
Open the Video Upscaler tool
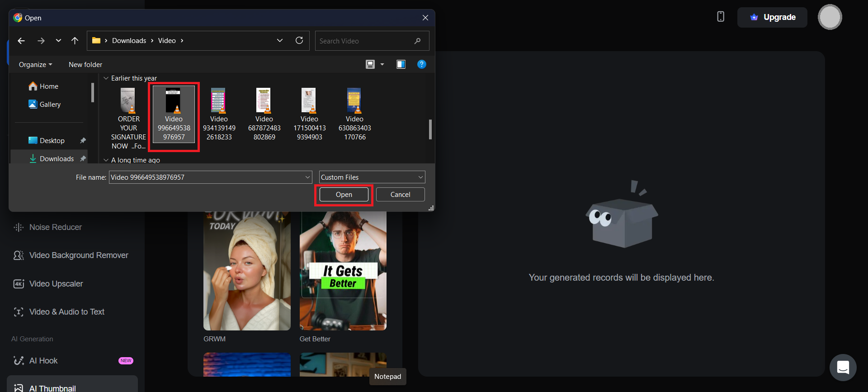coord(56,284)
